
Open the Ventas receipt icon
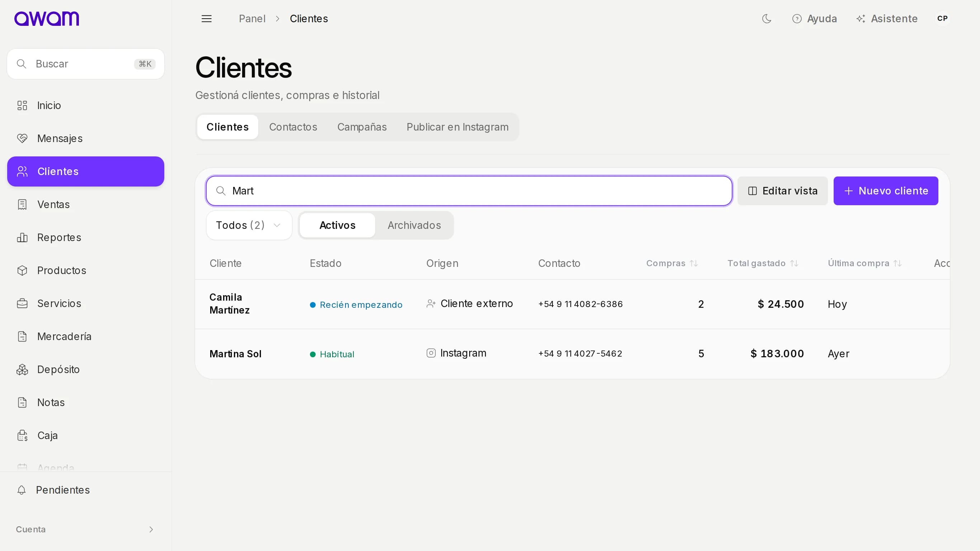tap(23, 205)
